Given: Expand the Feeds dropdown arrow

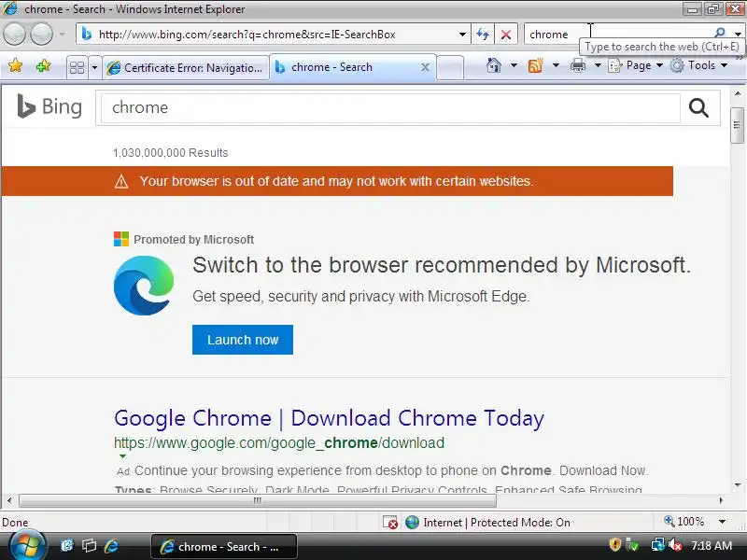Looking at the screenshot, I should click(556, 65).
